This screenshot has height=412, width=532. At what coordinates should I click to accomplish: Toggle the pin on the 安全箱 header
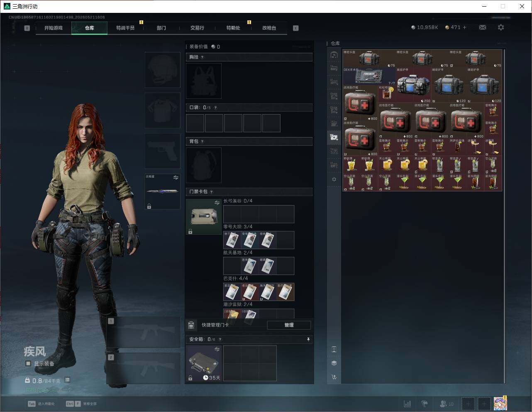point(308,339)
